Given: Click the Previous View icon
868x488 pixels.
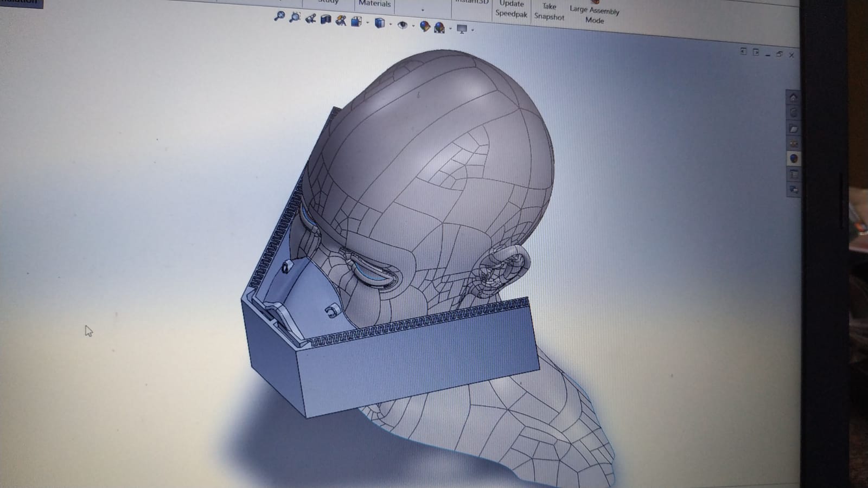Looking at the screenshot, I should tap(310, 19).
